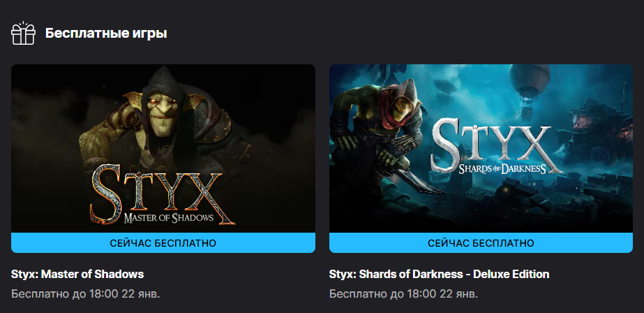
Task: Open Styx: Shards of Darkness - Deluxe Edition title
Action: point(439,275)
